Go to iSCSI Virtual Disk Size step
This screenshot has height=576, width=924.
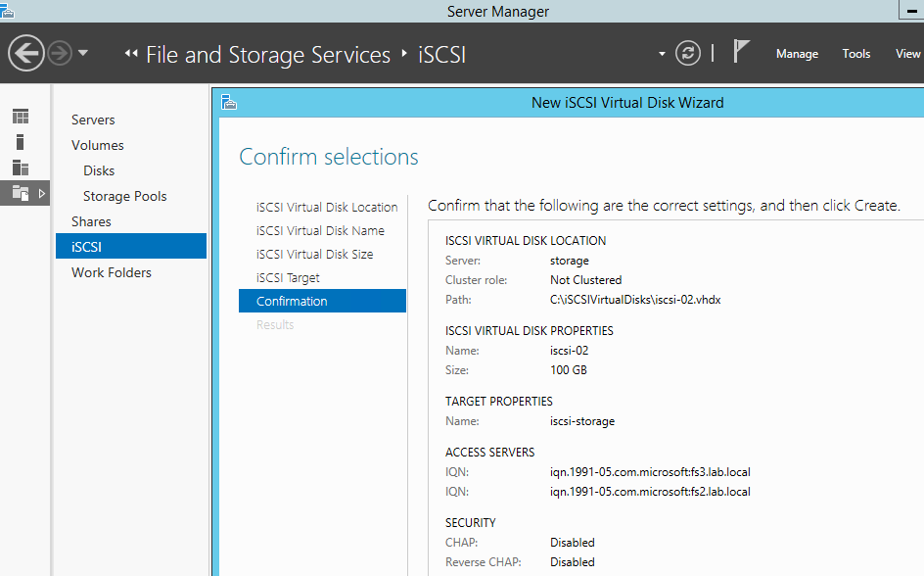click(x=314, y=254)
